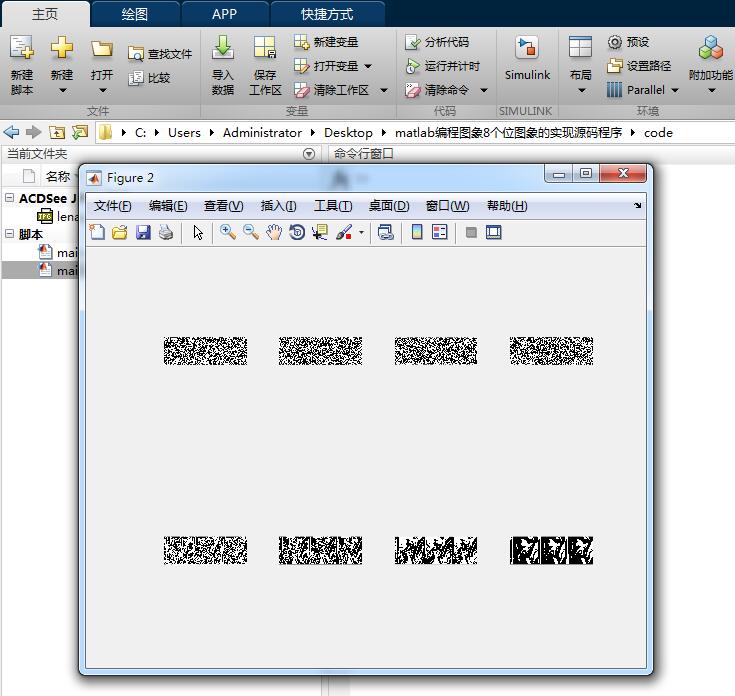Click the Users folder in path bar

coord(184,133)
